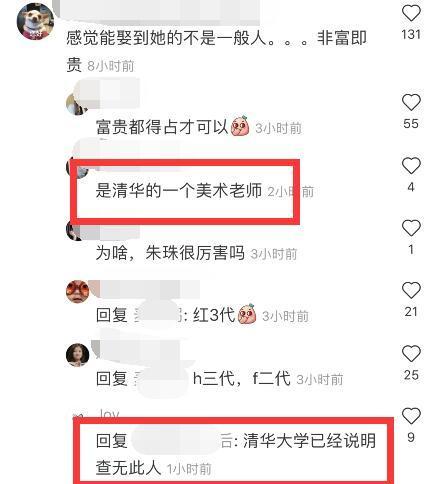The height and width of the screenshot is (484, 428).
Task: Tap the reply text 富贵都得占才可以
Action: pos(162,127)
